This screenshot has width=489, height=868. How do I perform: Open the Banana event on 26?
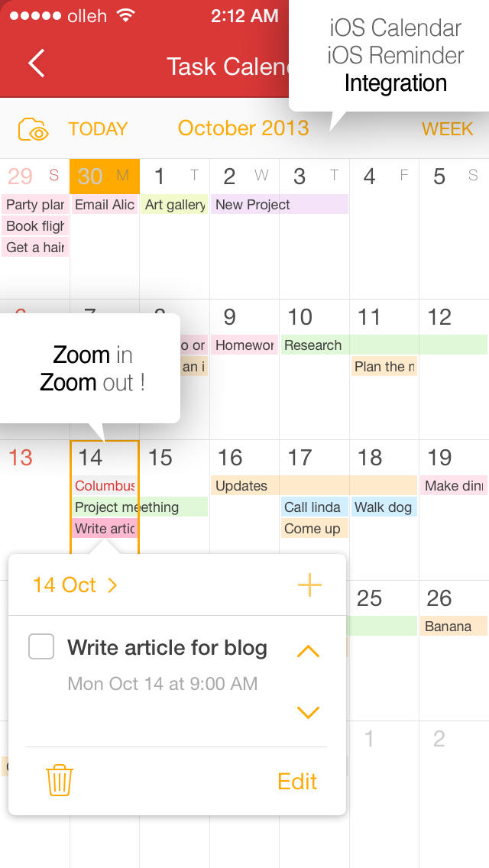coord(454,627)
